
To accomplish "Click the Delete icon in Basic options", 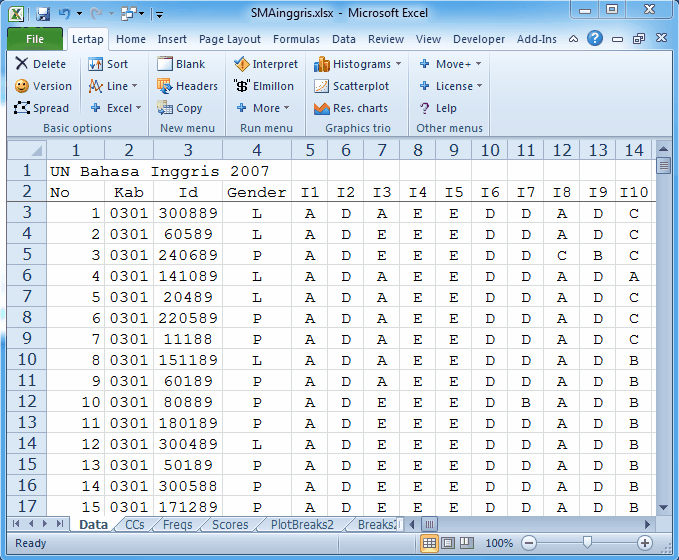I will 22,64.
